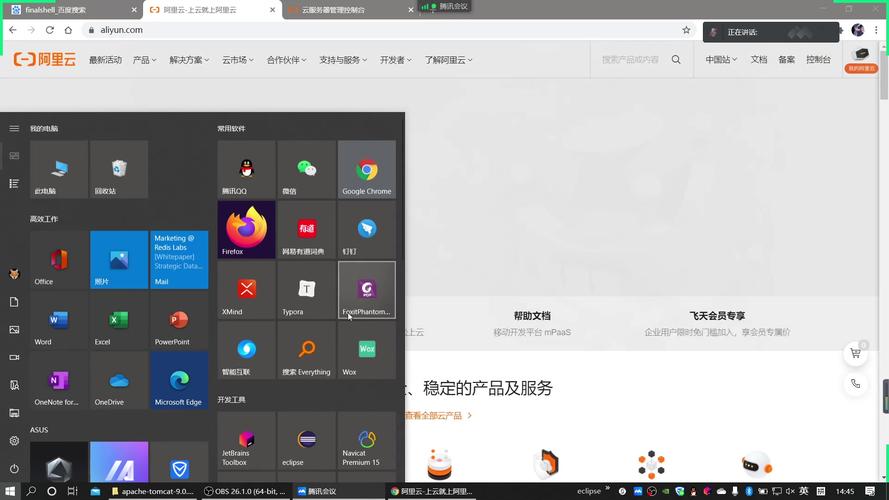Switch to the 阿里云-上云就上阿里云 tab
Screen dimensions: 889x500
211,10
